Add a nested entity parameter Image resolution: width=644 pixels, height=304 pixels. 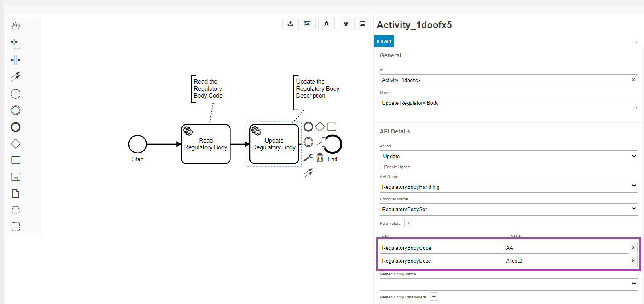click(434, 297)
